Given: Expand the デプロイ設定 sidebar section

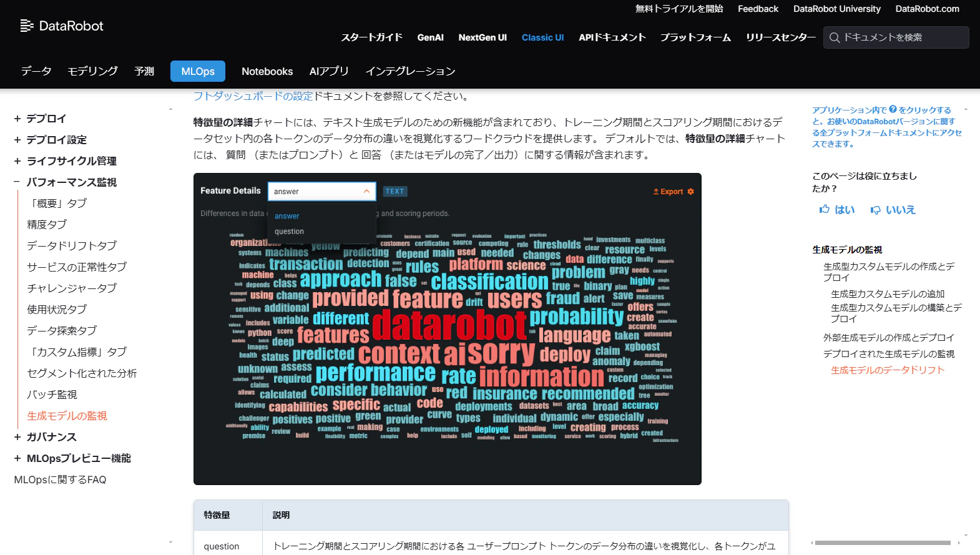Looking at the screenshot, I should [17, 140].
